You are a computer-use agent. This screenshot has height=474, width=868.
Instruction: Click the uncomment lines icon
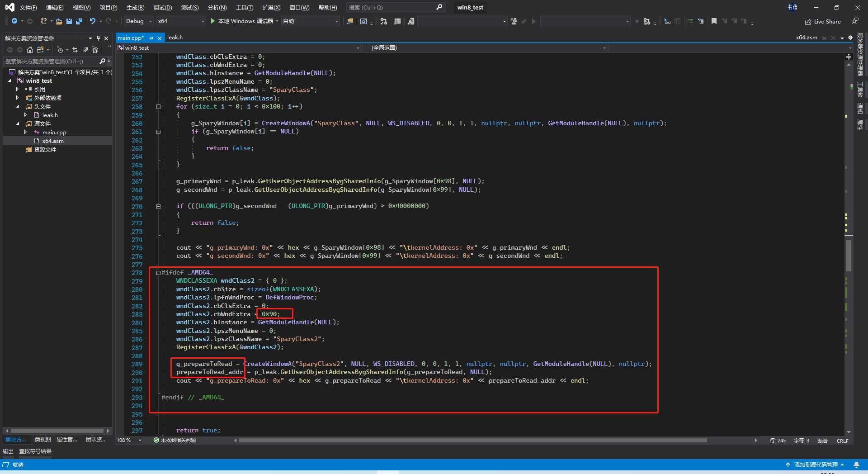701,21
